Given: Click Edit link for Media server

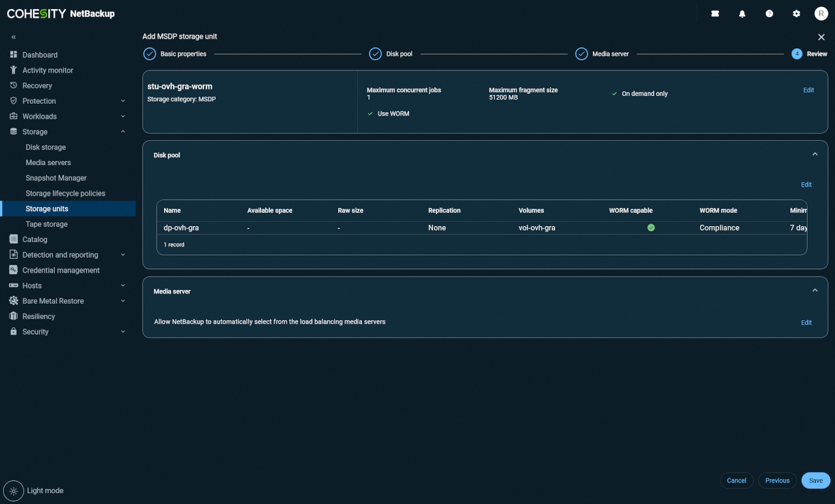Looking at the screenshot, I should pos(806,323).
